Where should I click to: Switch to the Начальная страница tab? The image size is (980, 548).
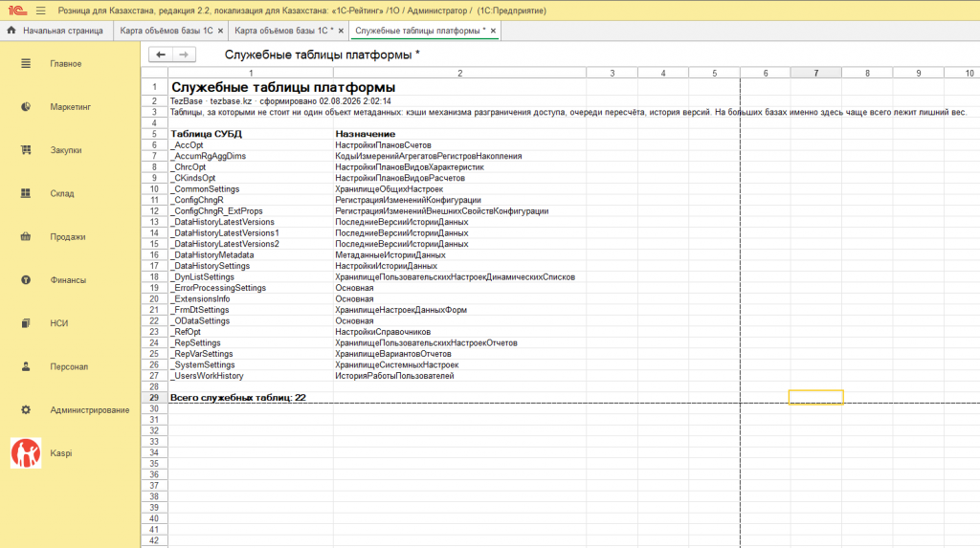coord(56,31)
